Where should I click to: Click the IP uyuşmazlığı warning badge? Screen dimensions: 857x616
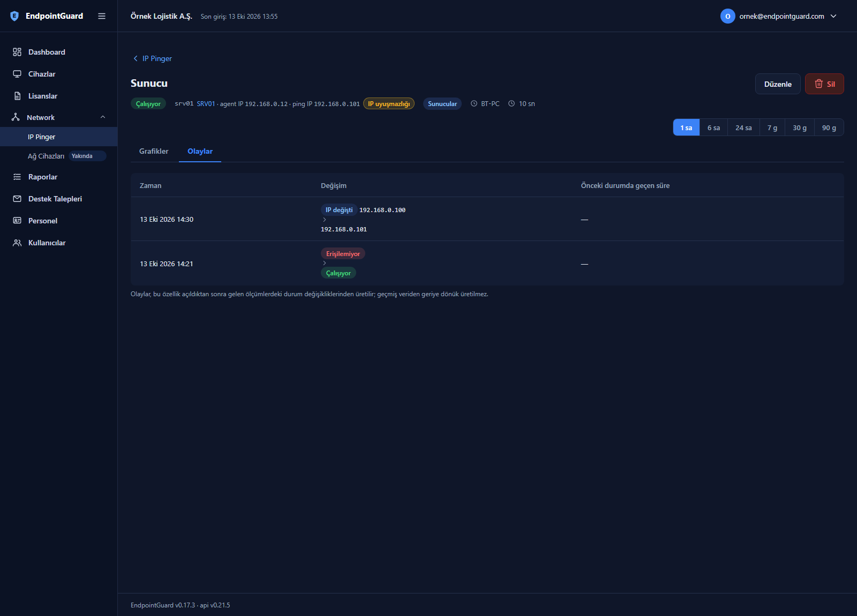coord(389,104)
